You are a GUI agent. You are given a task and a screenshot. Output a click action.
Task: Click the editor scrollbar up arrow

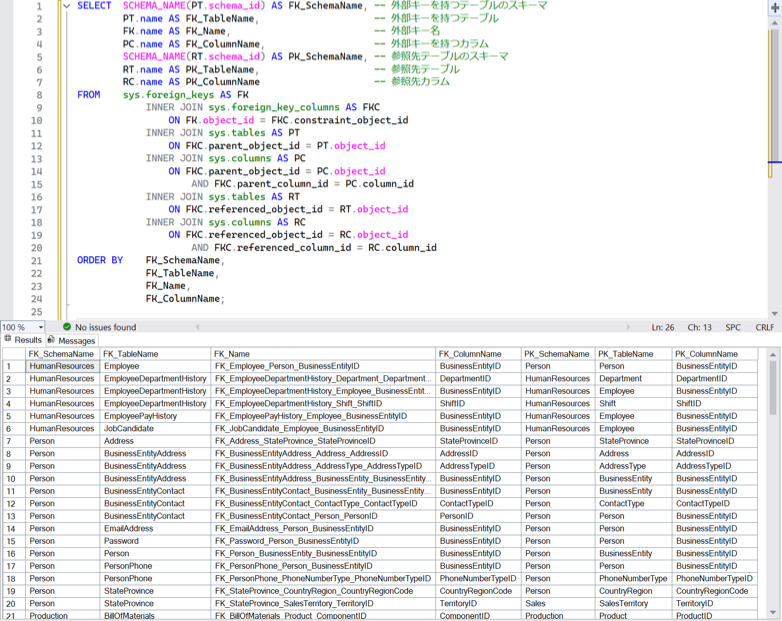(x=775, y=23)
